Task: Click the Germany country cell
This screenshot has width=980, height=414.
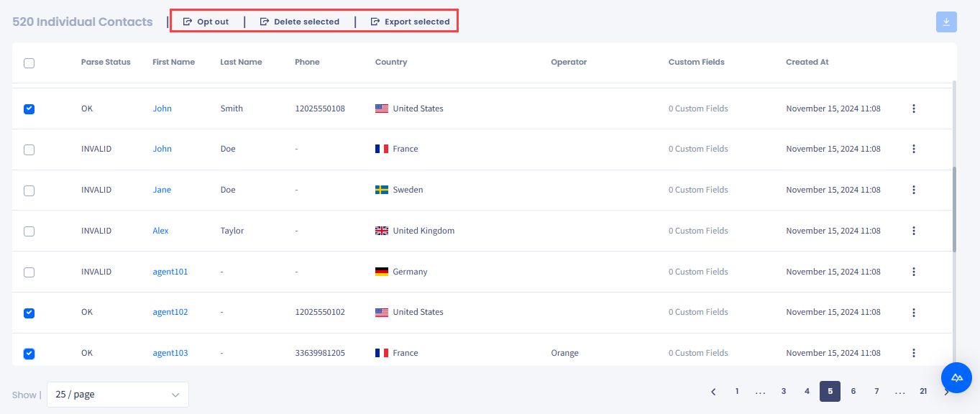Action: click(401, 272)
